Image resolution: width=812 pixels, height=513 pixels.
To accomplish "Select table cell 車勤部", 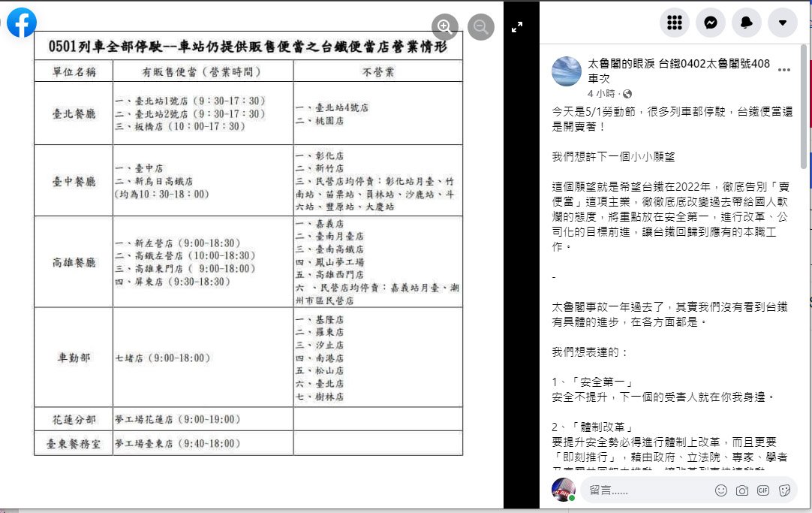I will pyautogui.click(x=74, y=358).
